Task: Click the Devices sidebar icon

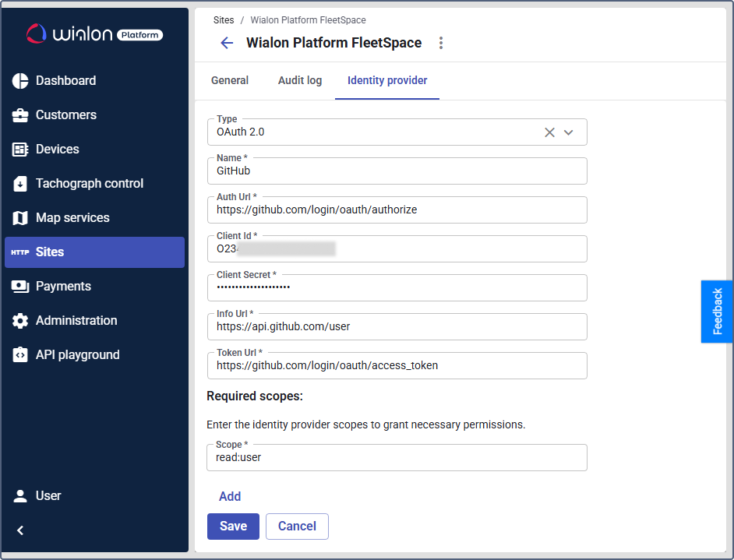Action: coord(20,150)
